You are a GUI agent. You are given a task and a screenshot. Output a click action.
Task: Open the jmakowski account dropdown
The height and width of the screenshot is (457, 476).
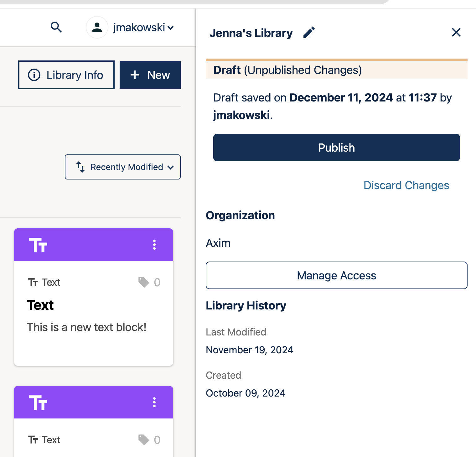pyautogui.click(x=143, y=27)
